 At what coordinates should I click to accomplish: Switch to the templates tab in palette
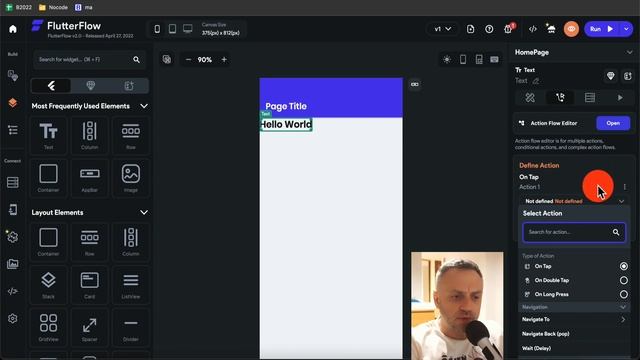[129, 86]
